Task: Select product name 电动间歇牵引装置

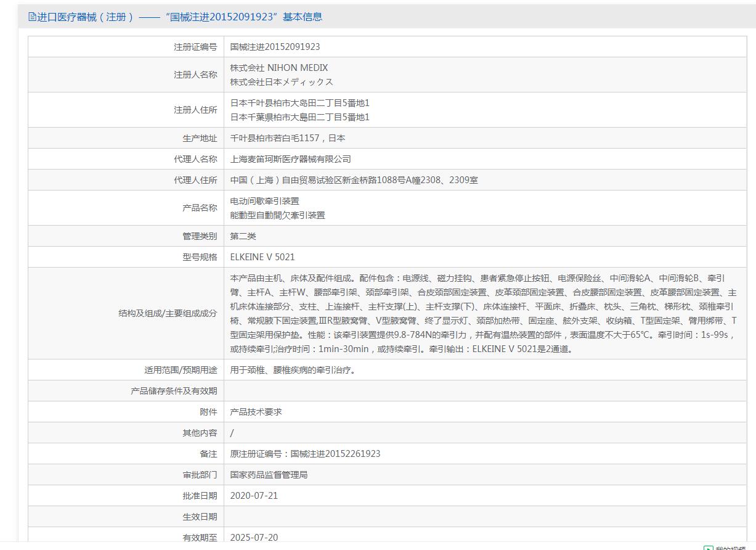Action: [x=264, y=201]
